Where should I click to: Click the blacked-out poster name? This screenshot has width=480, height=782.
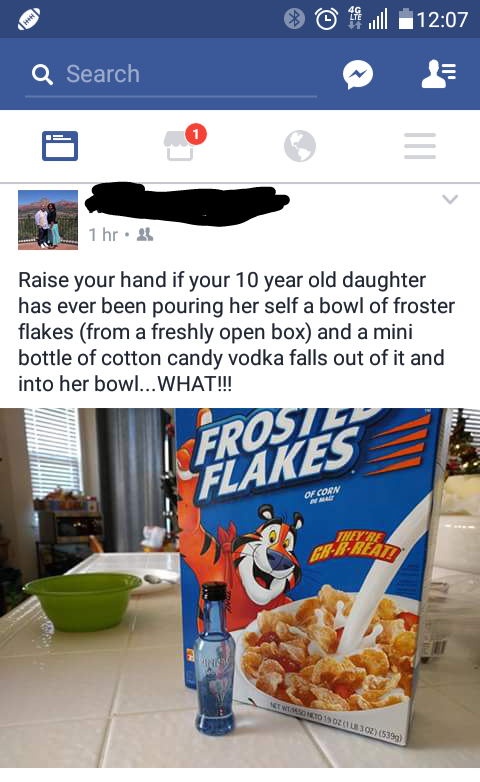(x=187, y=203)
